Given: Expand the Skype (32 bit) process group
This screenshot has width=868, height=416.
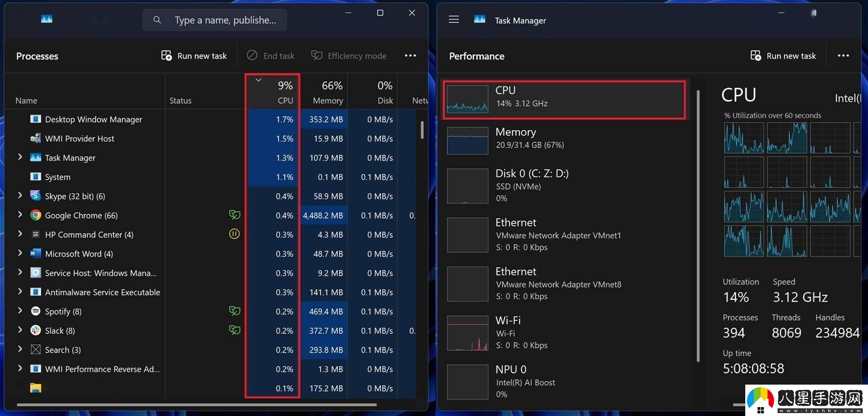Looking at the screenshot, I should click(x=20, y=195).
